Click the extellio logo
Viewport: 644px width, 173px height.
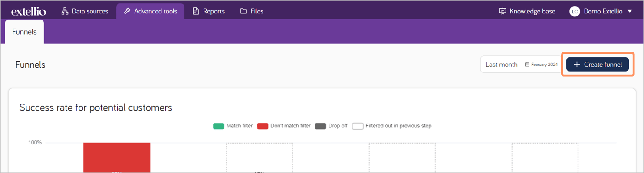coord(29,11)
